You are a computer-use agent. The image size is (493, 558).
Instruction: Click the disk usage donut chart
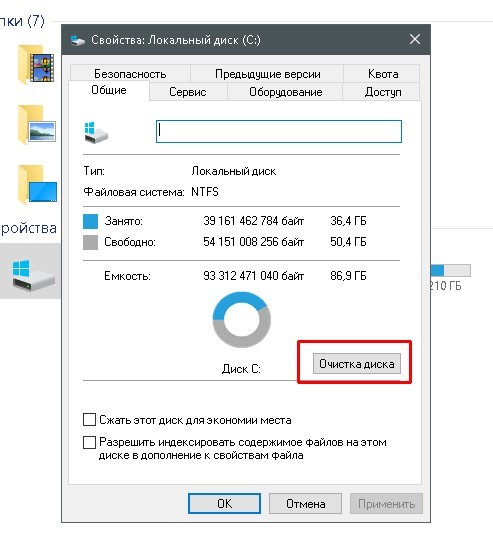coord(242,320)
